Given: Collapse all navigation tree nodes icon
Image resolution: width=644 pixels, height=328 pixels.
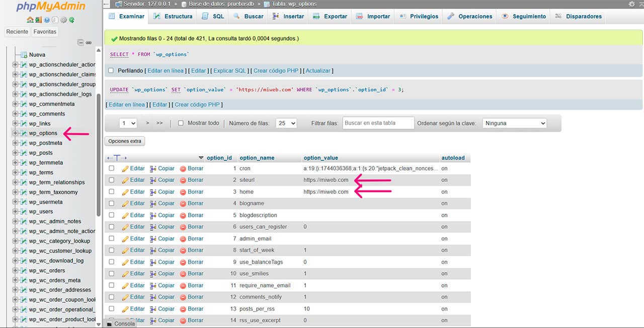Looking at the screenshot, I should coord(80,43).
